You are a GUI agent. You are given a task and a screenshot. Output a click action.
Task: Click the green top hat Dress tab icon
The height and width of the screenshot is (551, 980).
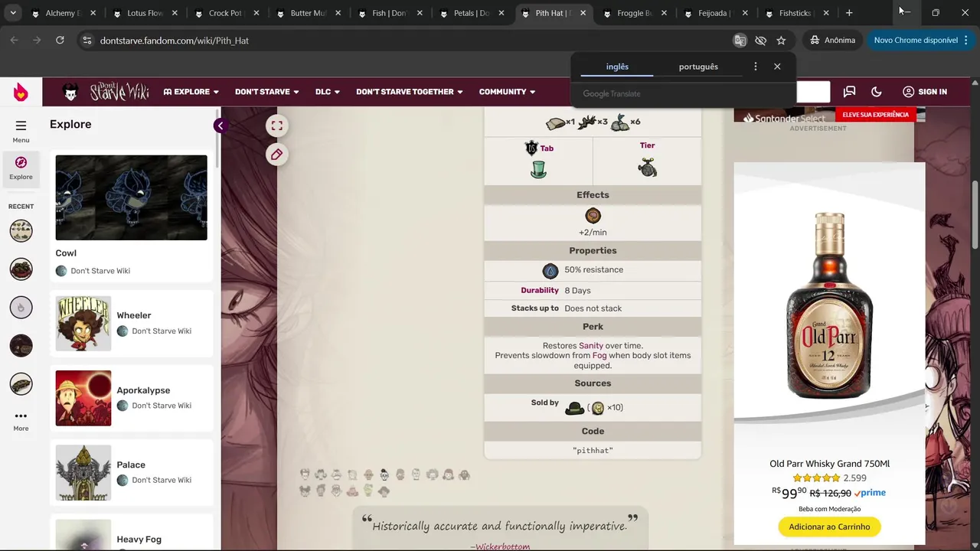pos(538,169)
